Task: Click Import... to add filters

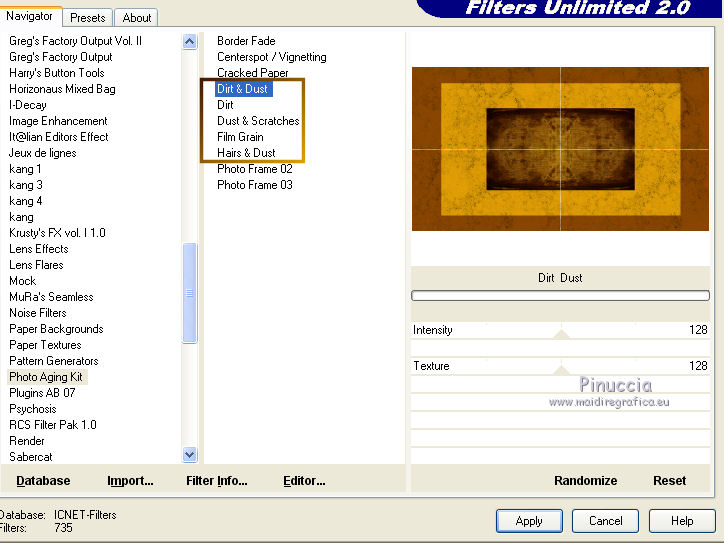Action: click(x=130, y=481)
